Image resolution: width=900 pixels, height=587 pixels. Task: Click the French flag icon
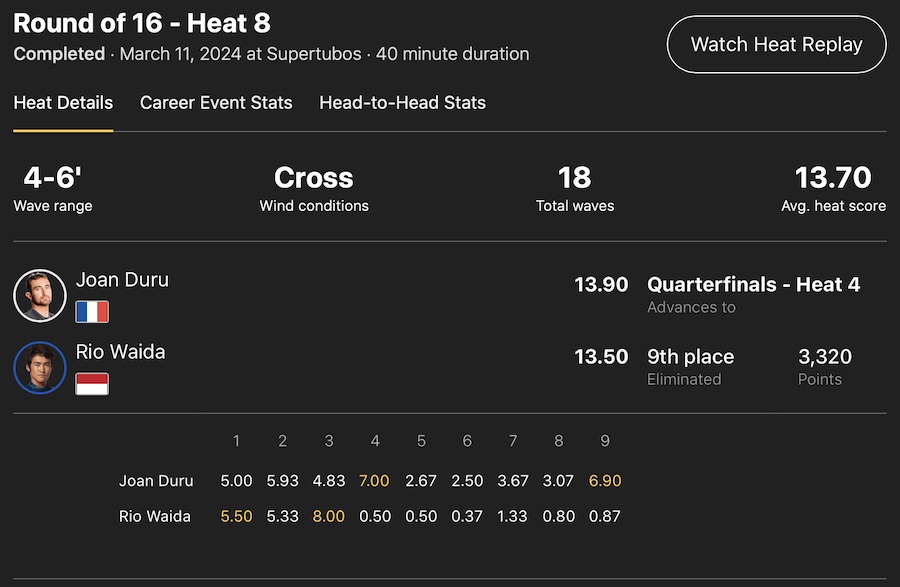(92, 312)
